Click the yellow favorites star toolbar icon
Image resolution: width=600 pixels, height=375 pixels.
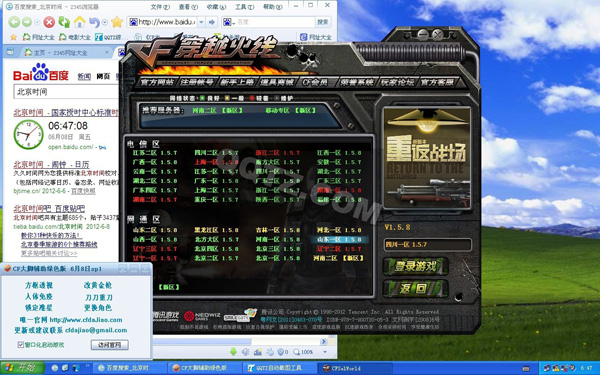(x=117, y=22)
